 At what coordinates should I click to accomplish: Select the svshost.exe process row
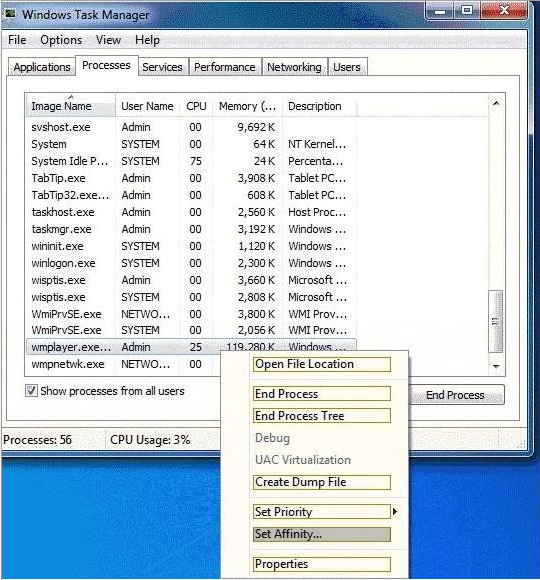point(190,127)
